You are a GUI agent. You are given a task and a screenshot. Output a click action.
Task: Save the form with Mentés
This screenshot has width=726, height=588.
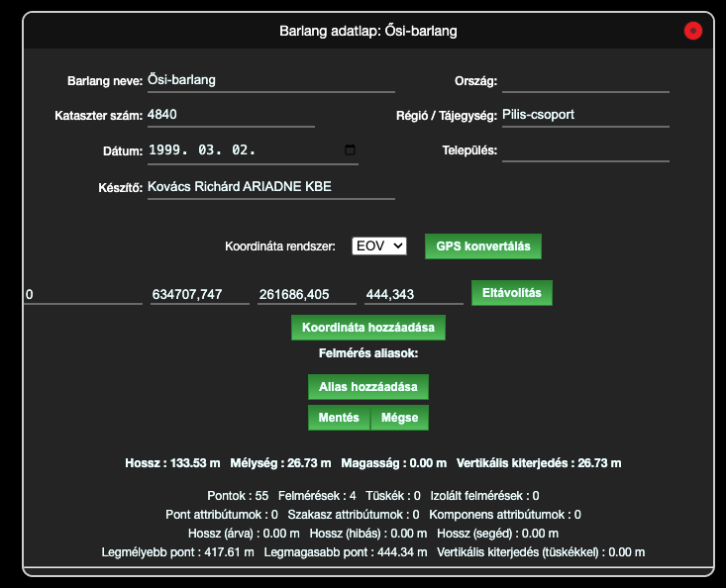(x=339, y=418)
